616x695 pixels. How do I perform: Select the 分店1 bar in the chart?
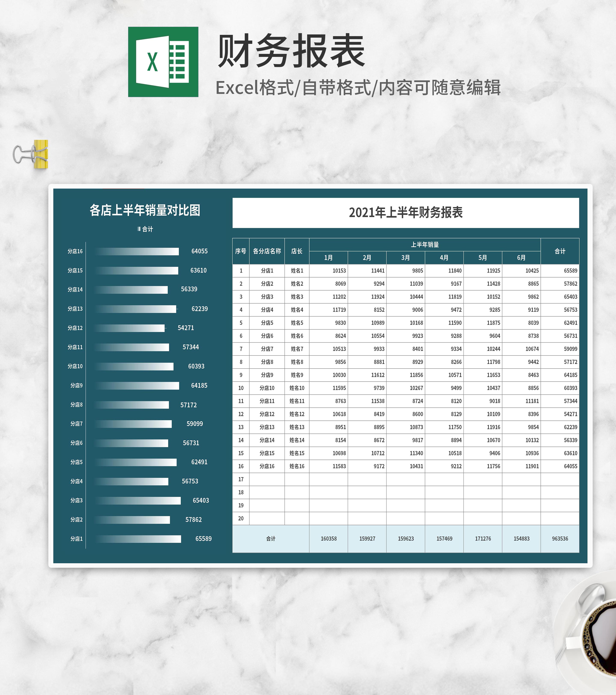(138, 539)
